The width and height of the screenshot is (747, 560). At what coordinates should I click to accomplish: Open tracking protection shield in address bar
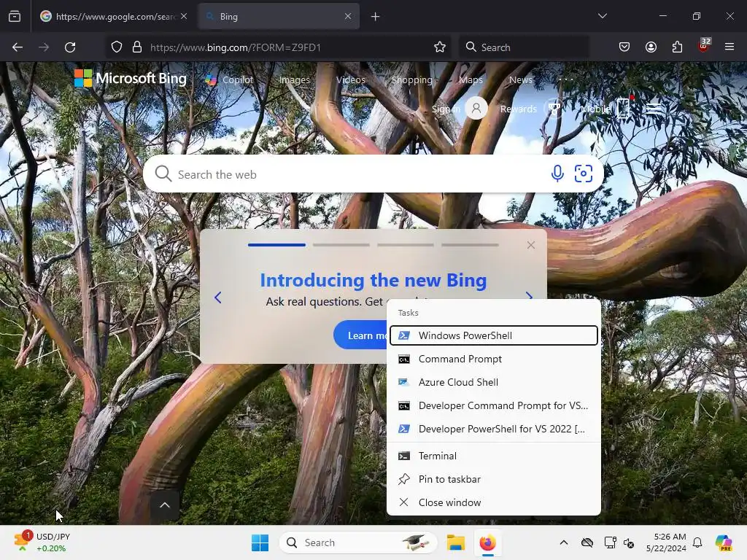pyautogui.click(x=117, y=47)
